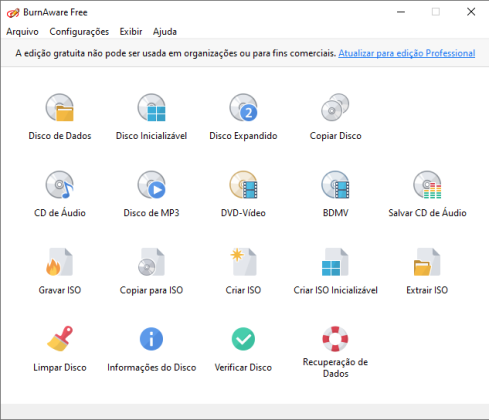Open Gravar ISO flame icon
The image size is (489, 420).
coord(60,262)
